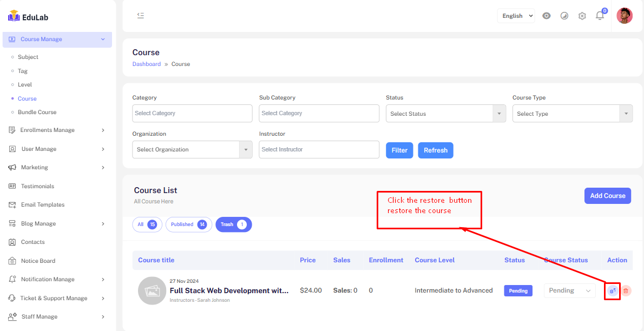644x331 pixels.
Task: Open the Select Organization dropdown
Action: 192,149
